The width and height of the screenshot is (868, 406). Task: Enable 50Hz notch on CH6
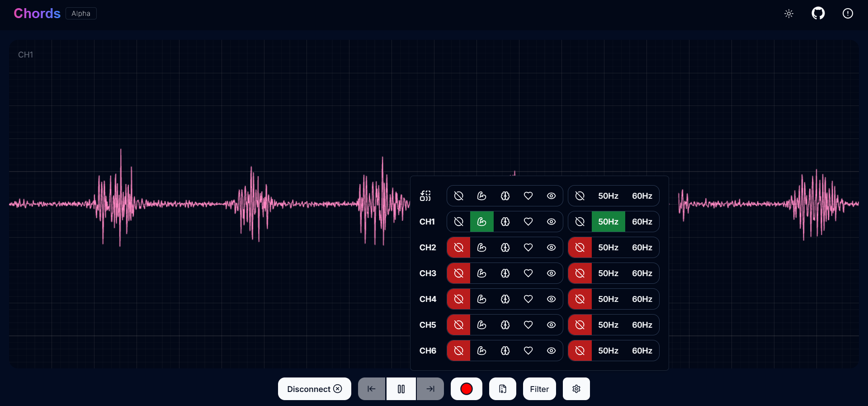(x=609, y=351)
